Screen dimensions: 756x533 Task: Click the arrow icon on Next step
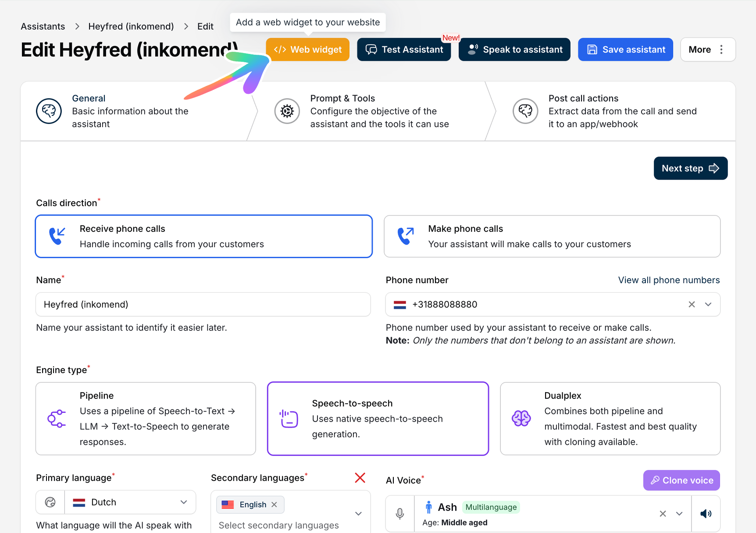(714, 168)
